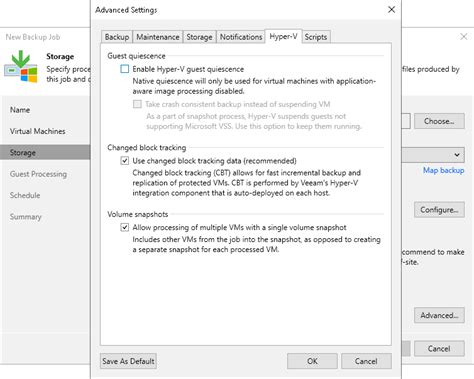Click the Hyper-V backup job wizard icon

(21, 67)
